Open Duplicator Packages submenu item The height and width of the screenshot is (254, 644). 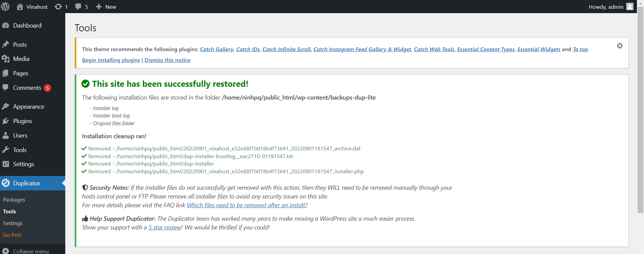pos(14,200)
